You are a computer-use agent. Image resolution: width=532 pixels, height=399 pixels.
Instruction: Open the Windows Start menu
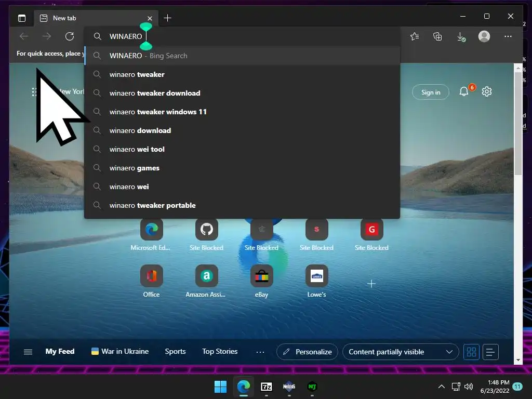(x=220, y=387)
